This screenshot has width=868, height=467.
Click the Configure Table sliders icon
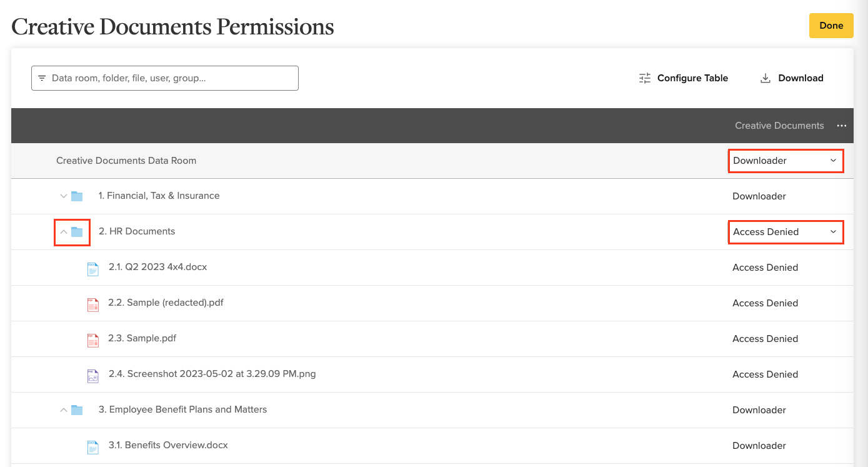point(644,78)
